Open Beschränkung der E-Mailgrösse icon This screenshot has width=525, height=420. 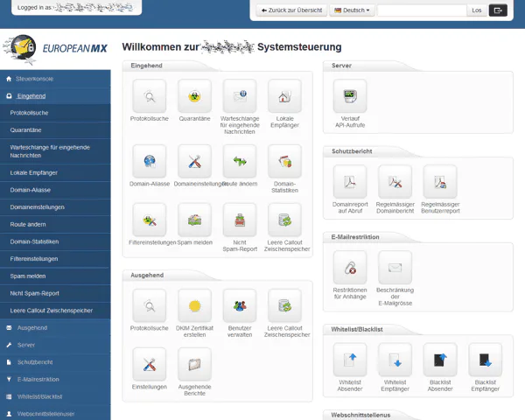pyautogui.click(x=395, y=268)
